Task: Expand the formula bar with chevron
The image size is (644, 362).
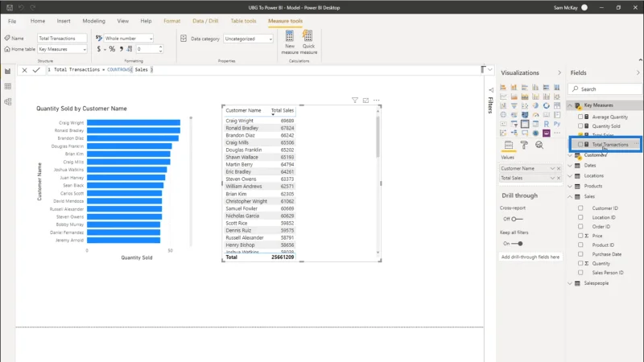Action: (490, 70)
